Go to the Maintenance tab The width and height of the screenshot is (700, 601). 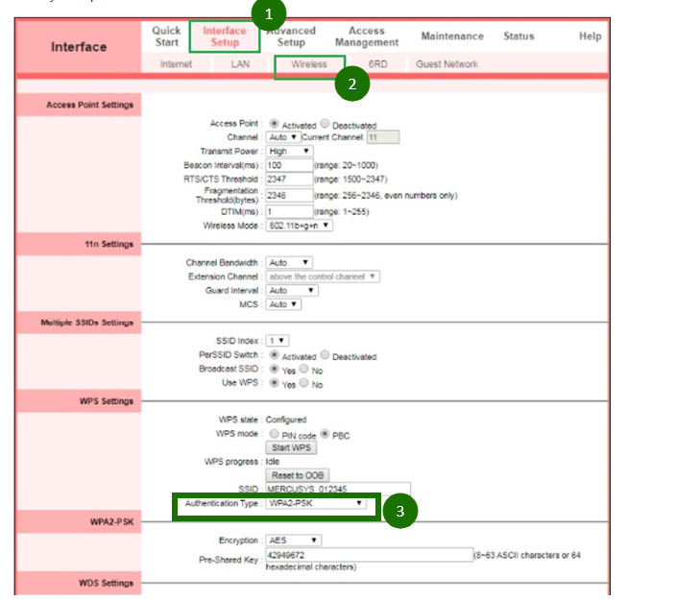click(x=451, y=36)
